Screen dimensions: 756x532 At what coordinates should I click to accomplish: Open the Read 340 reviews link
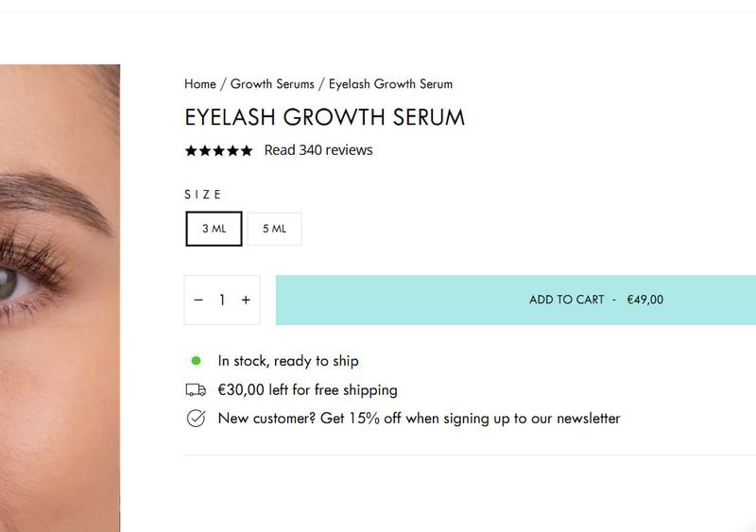318,149
